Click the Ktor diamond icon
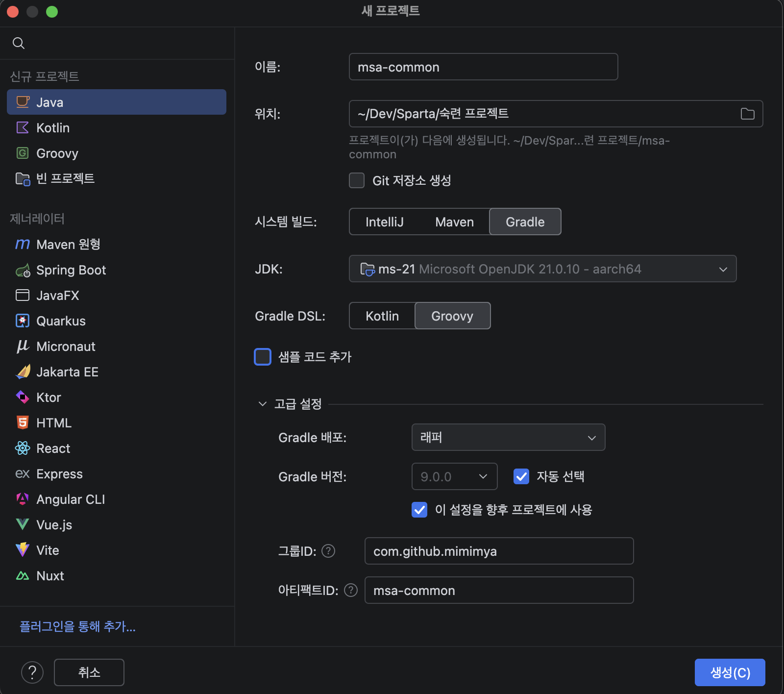This screenshot has height=694, width=784. point(23,397)
